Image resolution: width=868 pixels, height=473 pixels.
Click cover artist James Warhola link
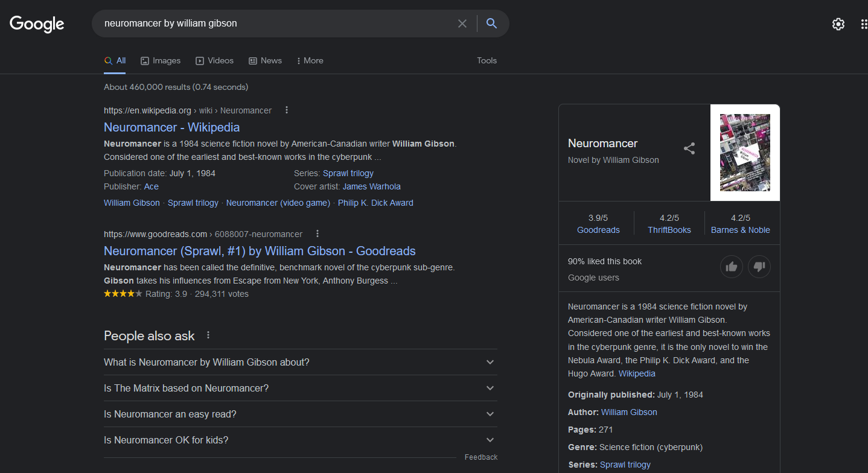point(372,186)
